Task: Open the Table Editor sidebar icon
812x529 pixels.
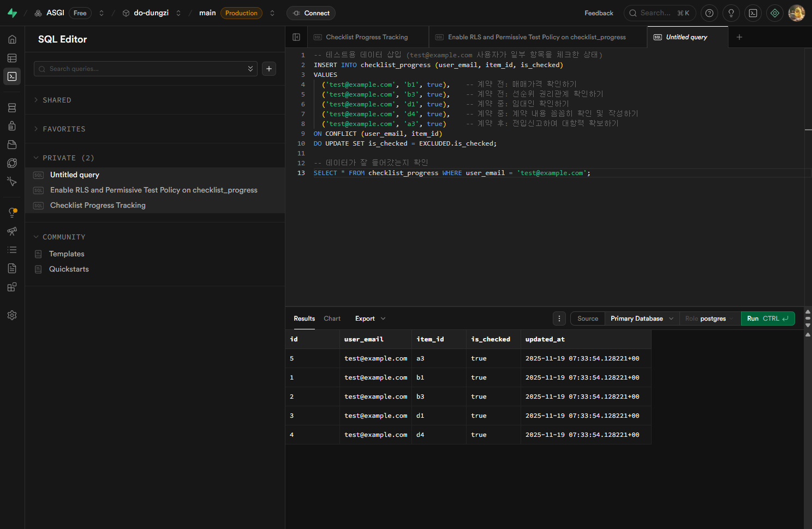Action: (x=12, y=58)
